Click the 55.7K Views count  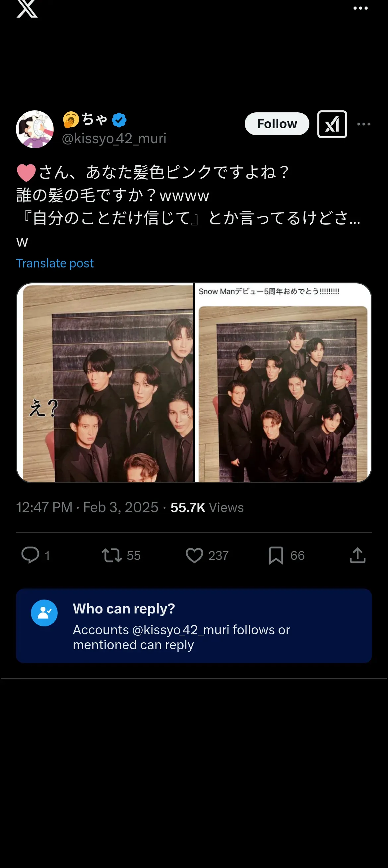click(207, 507)
